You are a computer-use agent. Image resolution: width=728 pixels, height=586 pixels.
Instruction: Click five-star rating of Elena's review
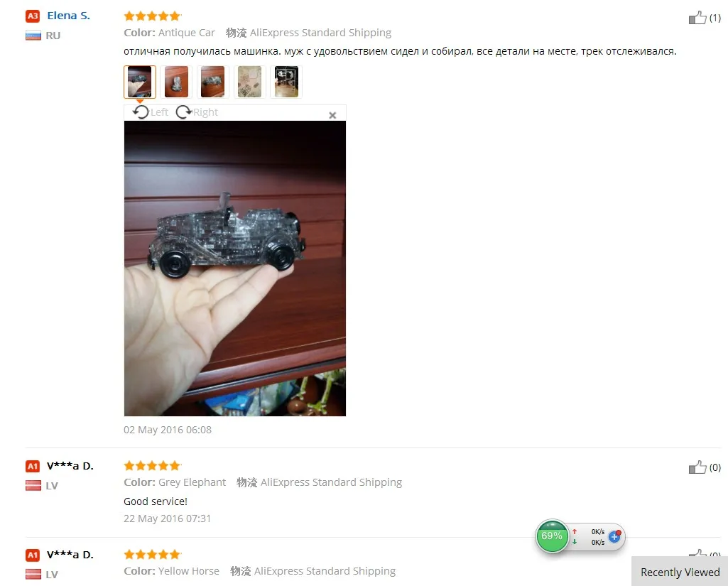point(152,16)
